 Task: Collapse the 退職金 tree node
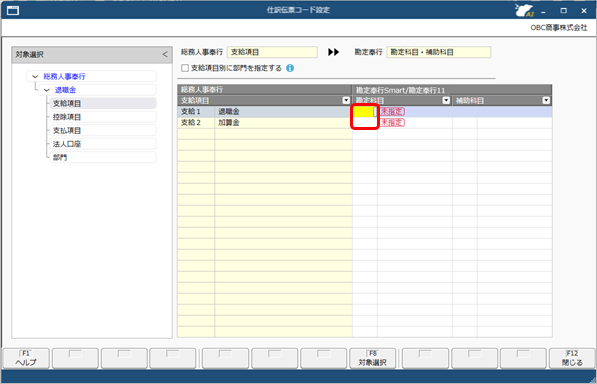point(46,90)
